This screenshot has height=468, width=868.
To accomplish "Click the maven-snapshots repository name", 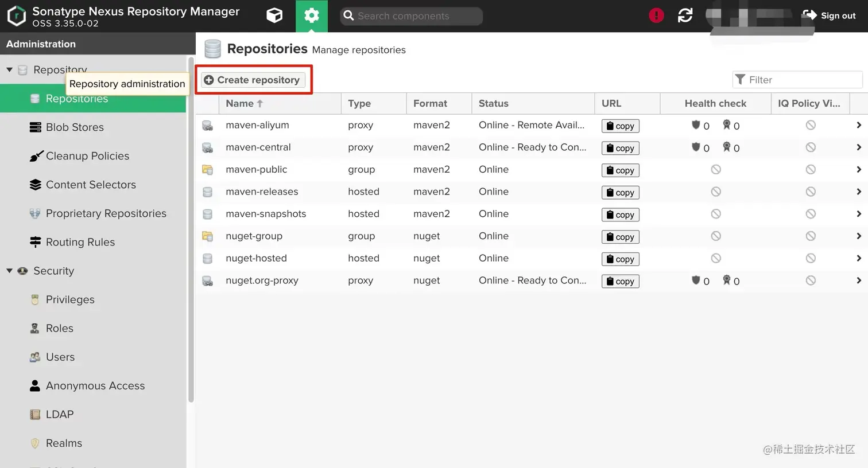I will coord(266,214).
